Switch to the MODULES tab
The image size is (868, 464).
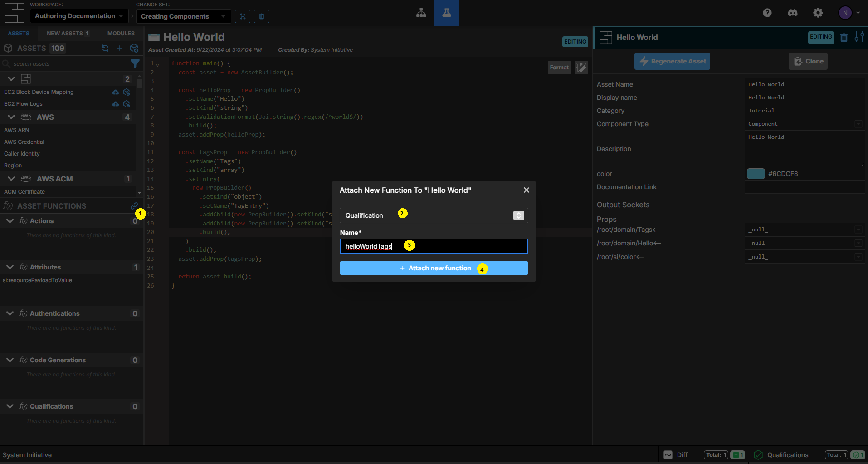coord(121,34)
